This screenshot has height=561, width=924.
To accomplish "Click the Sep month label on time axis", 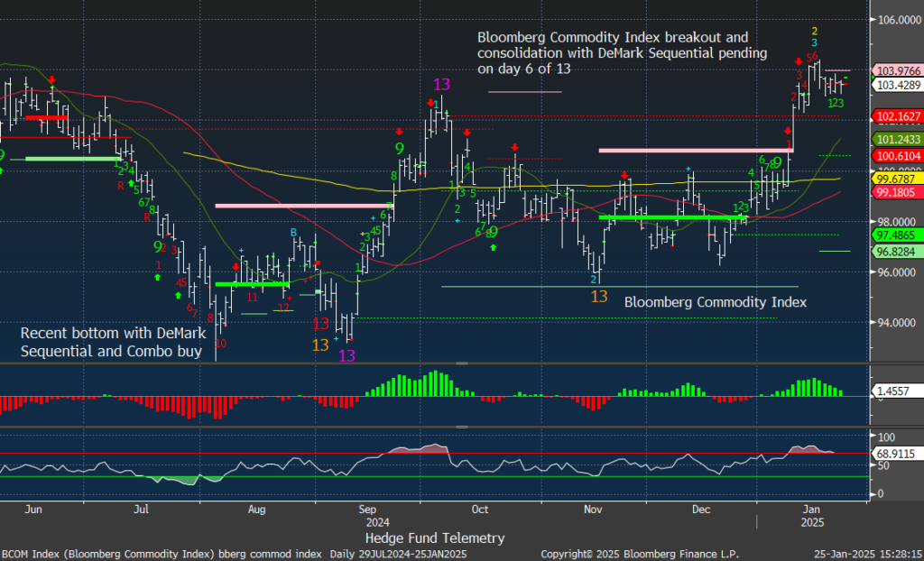I will [x=368, y=510].
